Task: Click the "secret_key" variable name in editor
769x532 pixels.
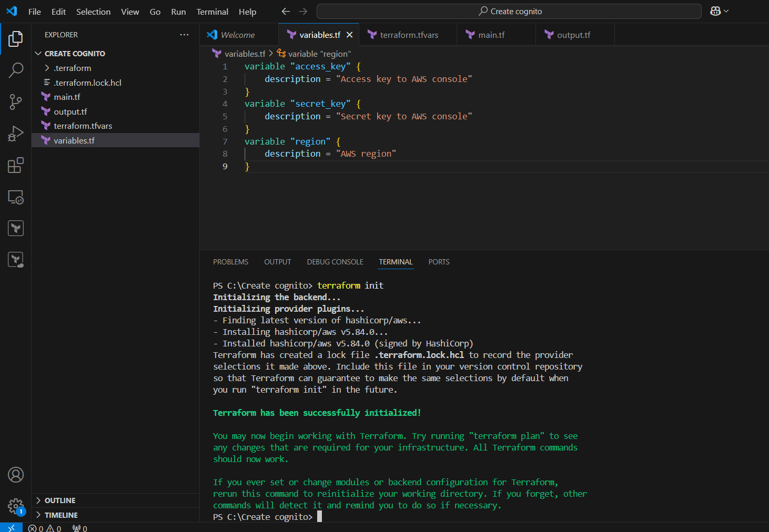Action: [x=320, y=104]
